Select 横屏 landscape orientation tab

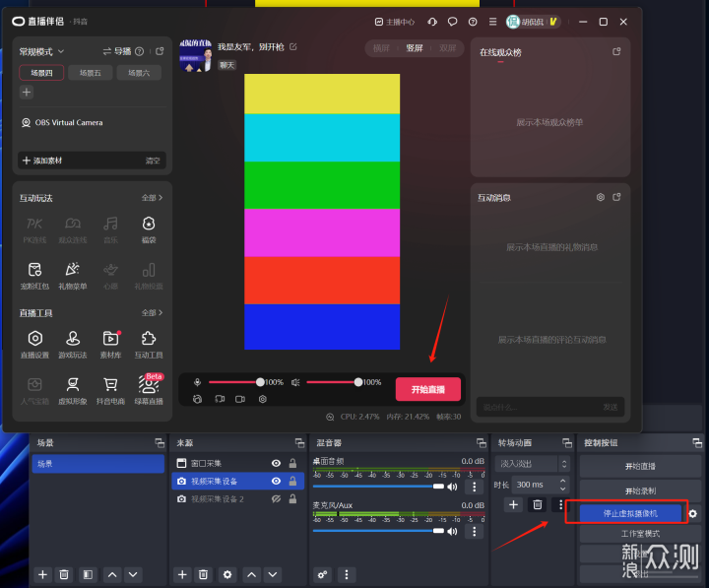(x=381, y=47)
